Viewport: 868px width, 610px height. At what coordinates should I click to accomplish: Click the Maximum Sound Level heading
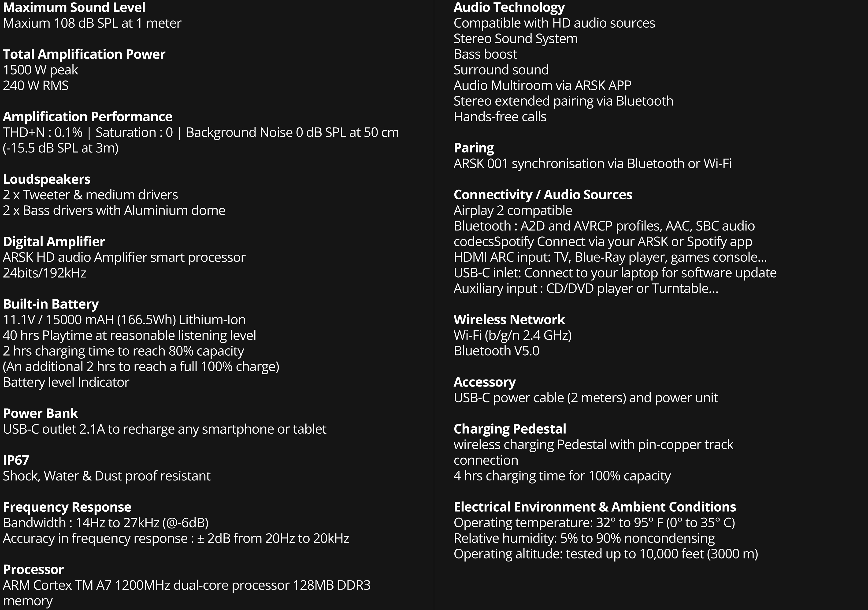74,7
